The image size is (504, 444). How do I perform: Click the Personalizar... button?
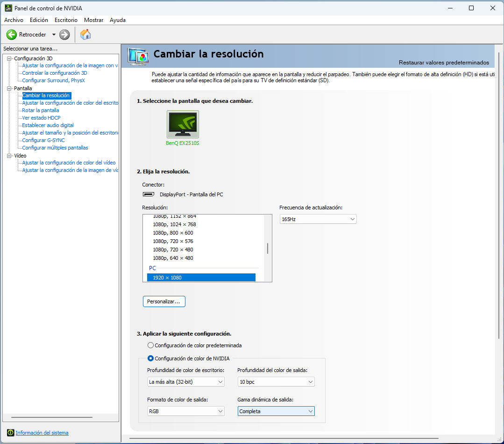click(x=164, y=301)
